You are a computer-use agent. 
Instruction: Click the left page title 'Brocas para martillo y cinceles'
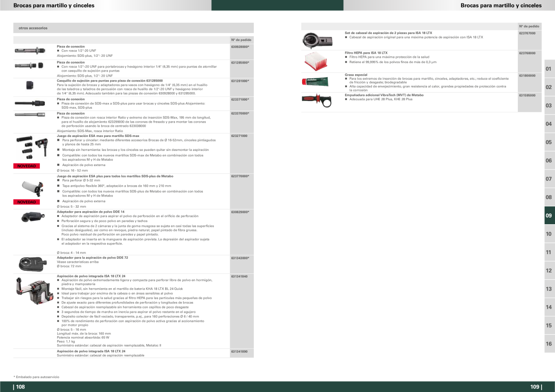54,5
